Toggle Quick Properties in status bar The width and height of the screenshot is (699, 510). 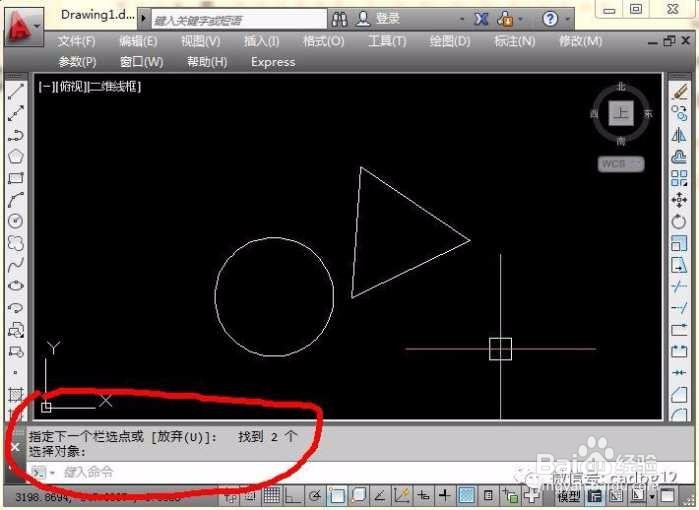point(489,495)
